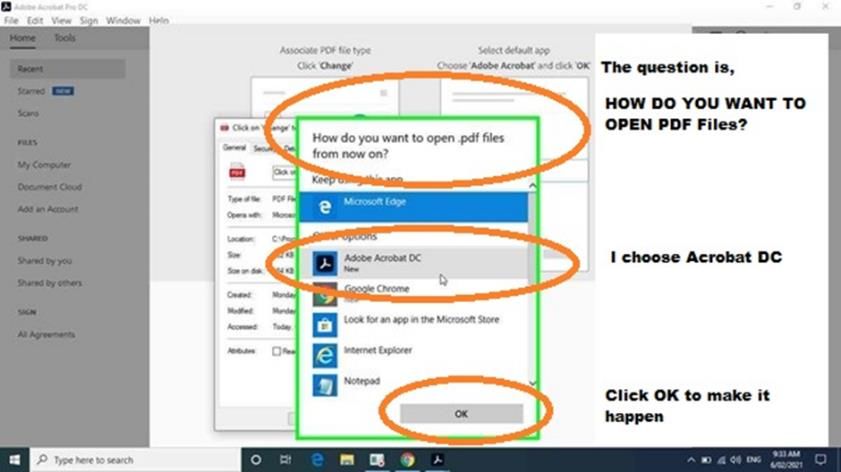This screenshot has width=841, height=472.
Task: Click 'Look for an app in the Microsoft Store' text
Action: coord(421,319)
